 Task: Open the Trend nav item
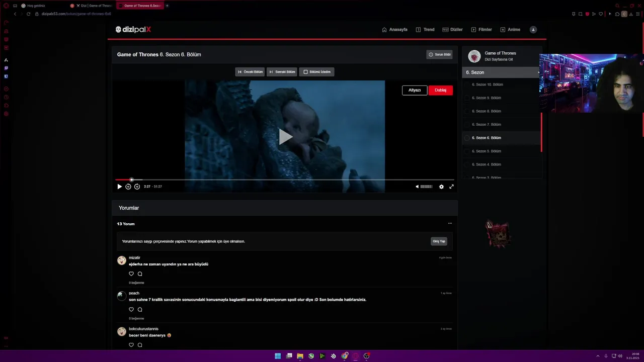pyautogui.click(x=425, y=30)
